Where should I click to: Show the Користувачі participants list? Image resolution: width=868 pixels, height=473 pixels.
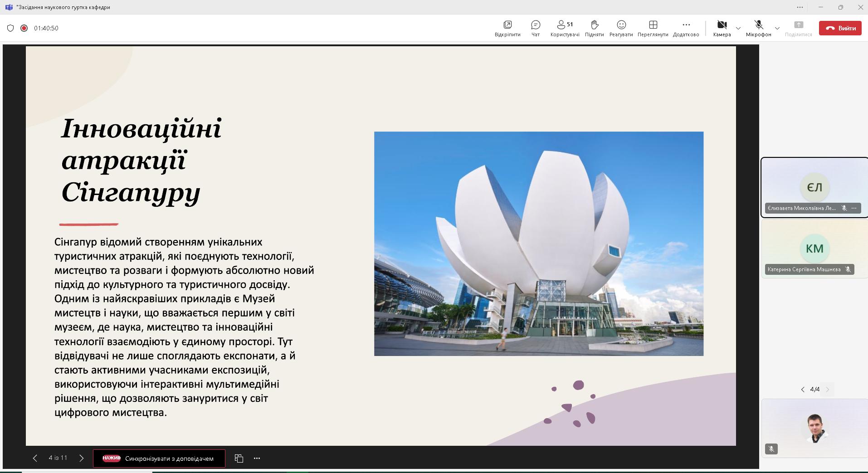click(x=565, y=28)
